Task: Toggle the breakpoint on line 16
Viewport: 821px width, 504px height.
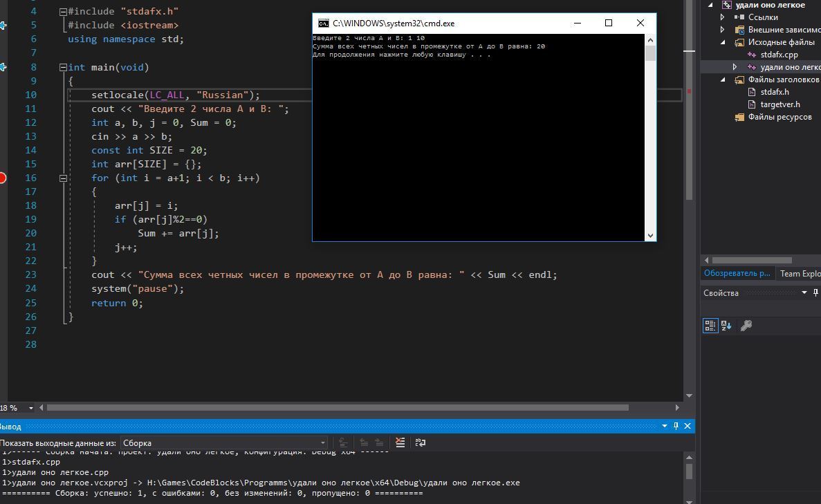Action: 2,178
